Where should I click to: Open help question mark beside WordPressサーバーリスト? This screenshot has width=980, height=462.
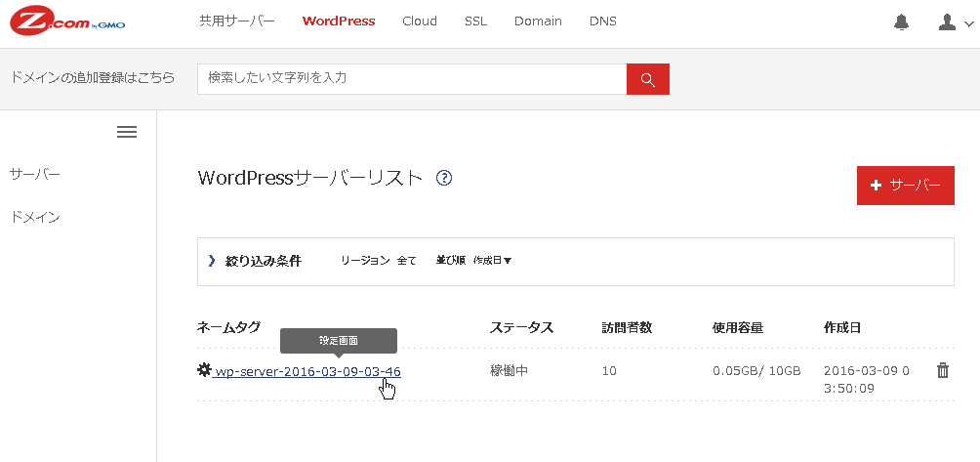[x=444, y=178]
